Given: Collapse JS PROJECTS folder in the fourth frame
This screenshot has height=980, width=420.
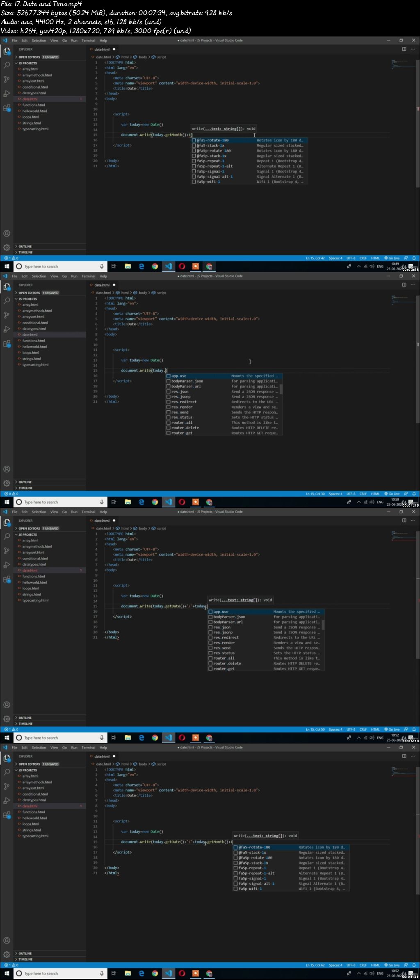Looking at the screenshot, I should (x=50, y=770).
